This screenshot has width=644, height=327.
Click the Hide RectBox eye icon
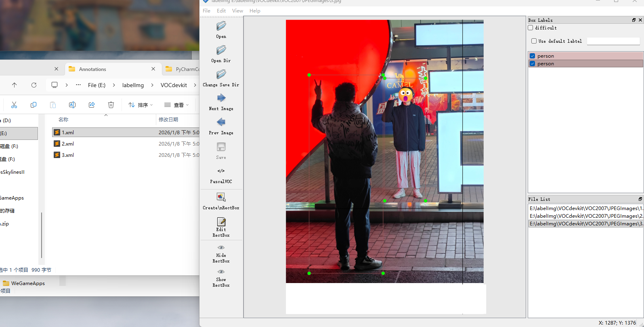click(221, 248)
